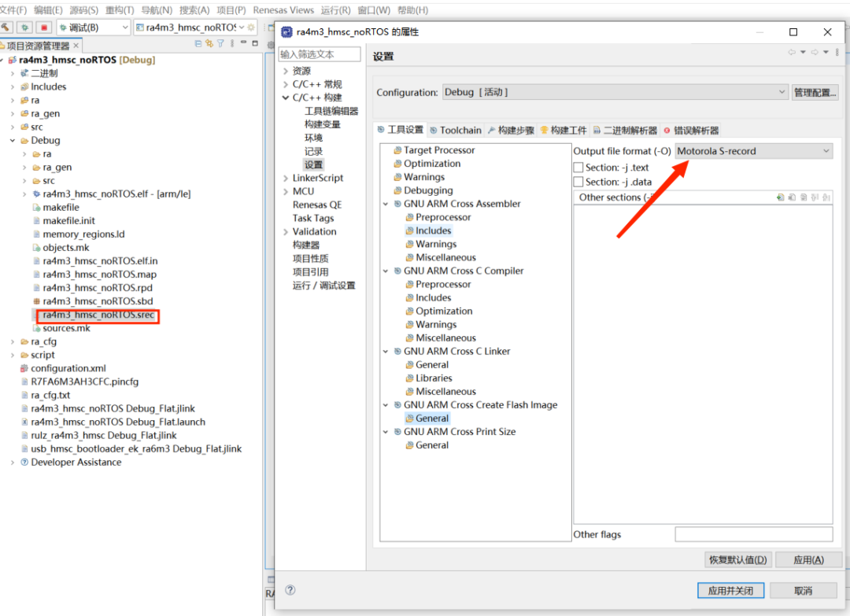Select configuration.xml in project explorer
Viewport: 850px width, 616px height.
68,368
